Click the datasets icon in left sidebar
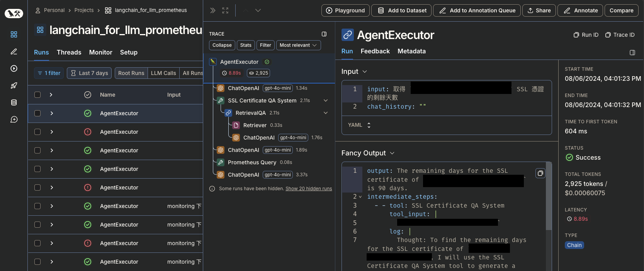644x271 pixels. 14,102
